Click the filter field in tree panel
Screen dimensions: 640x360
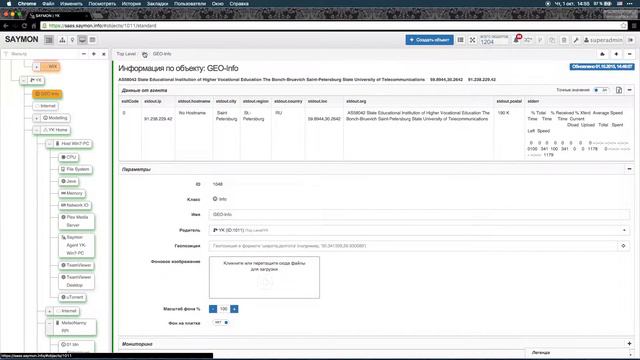click(41, 54)
